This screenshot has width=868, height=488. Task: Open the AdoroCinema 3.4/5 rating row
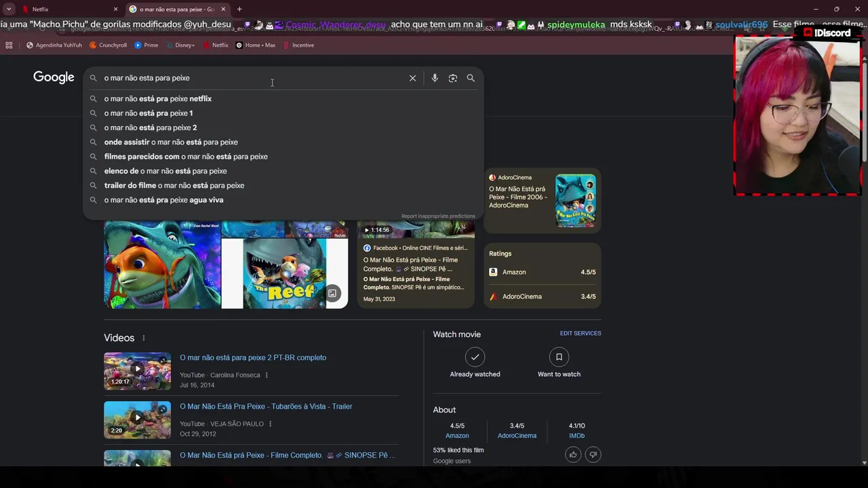542,297
